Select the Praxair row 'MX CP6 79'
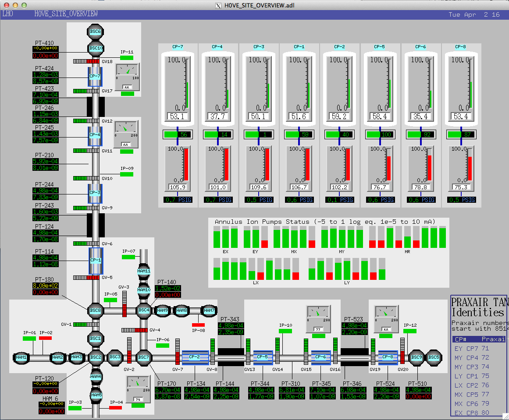Image resolution: width=509 pixels, height=420 pixels. [x=472, y=404]
